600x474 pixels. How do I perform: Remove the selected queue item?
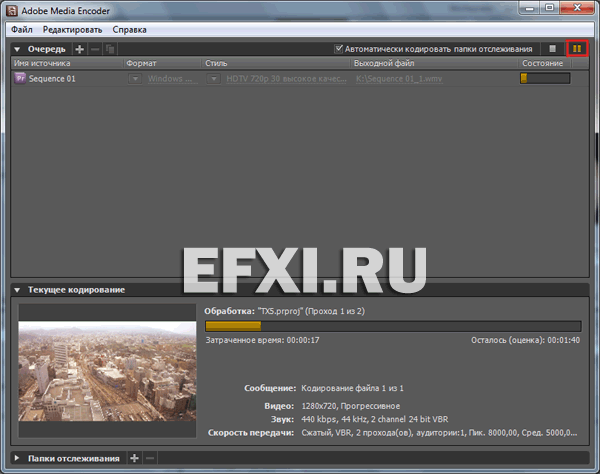[x=95, y=48]
